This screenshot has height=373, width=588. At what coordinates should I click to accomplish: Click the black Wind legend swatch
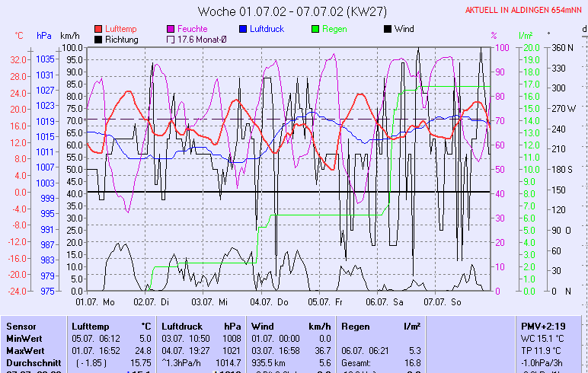coord(388,29)
